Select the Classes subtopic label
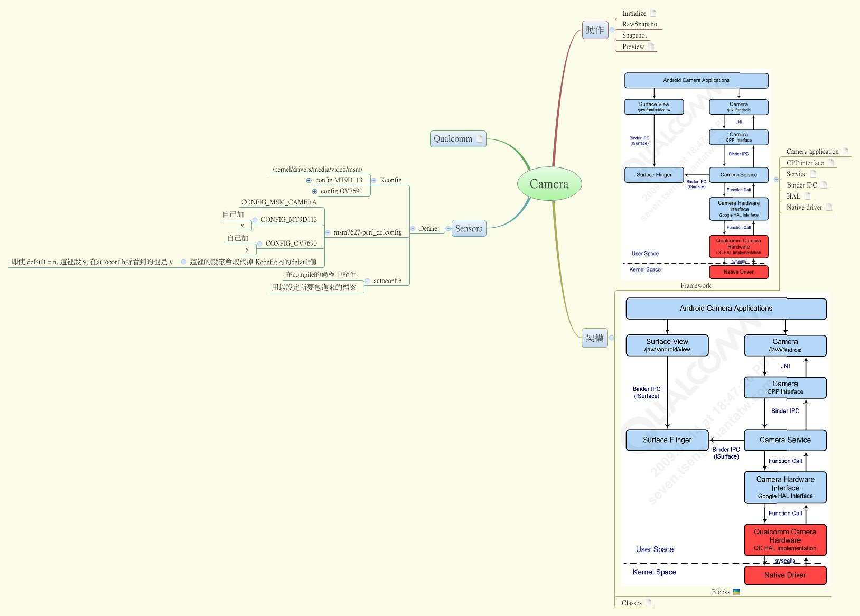860x616 pixels. click(x=632, y=603)
